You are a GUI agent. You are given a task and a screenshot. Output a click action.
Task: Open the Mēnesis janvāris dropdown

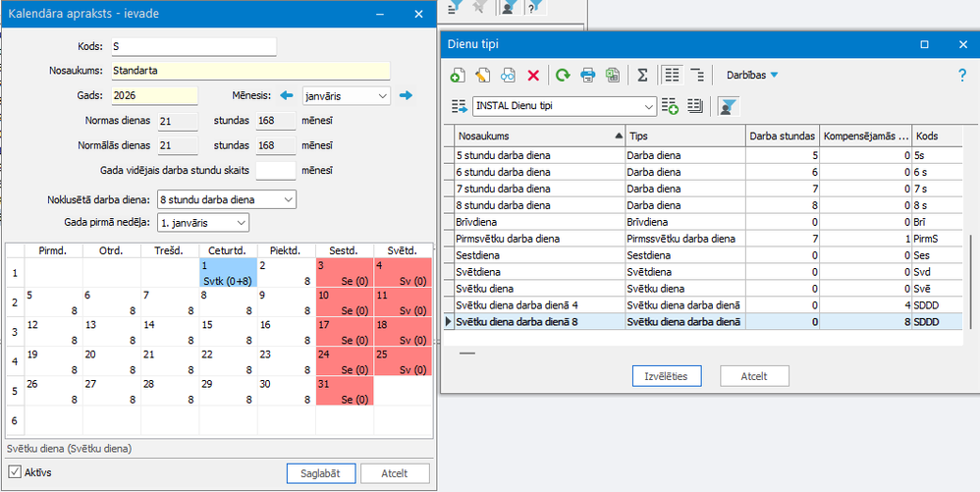click(383, 95)
